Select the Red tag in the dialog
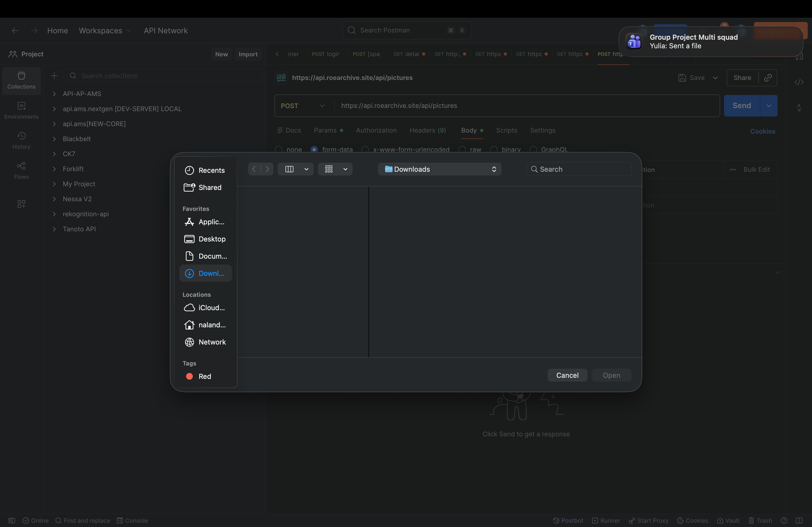 click(x=200, y=376)
